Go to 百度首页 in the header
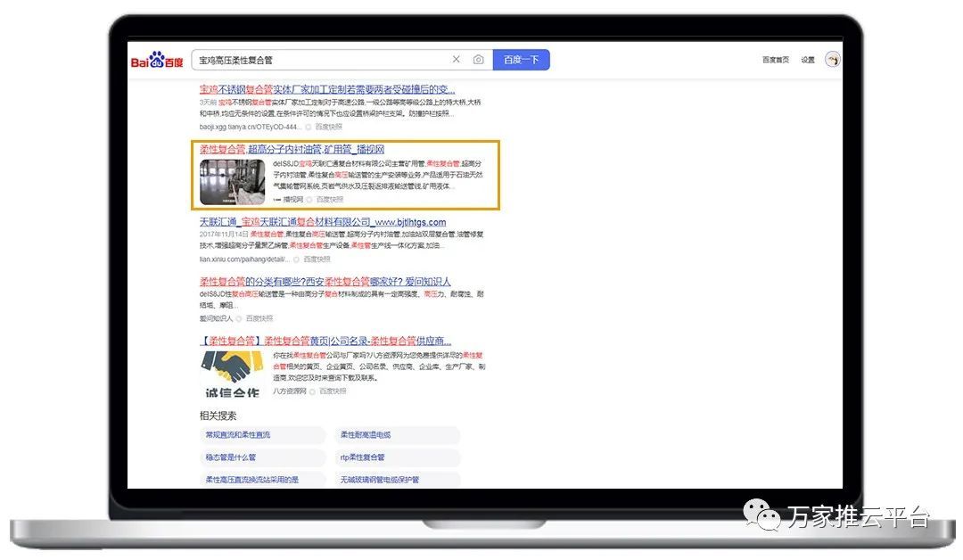The width and height of the screenshot is (963, 560). (775, 60)
